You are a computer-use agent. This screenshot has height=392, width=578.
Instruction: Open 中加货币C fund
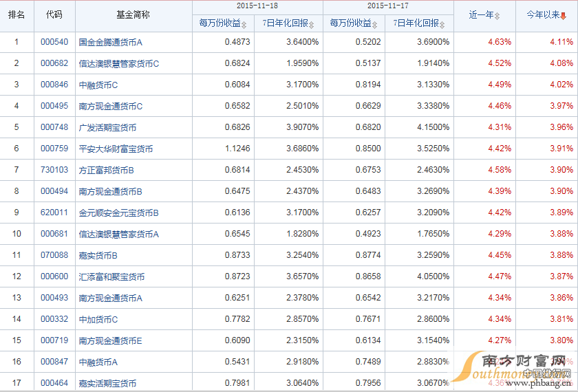98,320
